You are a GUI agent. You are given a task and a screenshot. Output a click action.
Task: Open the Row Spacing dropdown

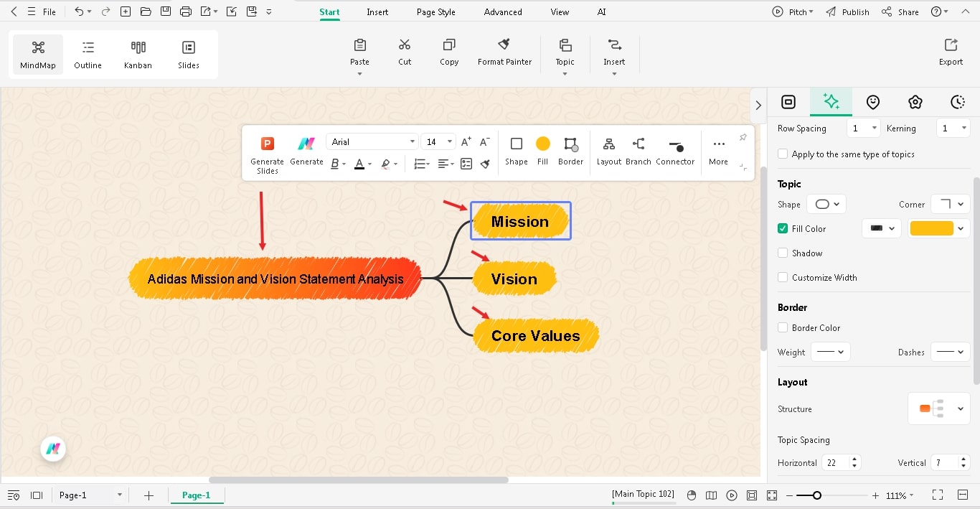coord(863,128)
